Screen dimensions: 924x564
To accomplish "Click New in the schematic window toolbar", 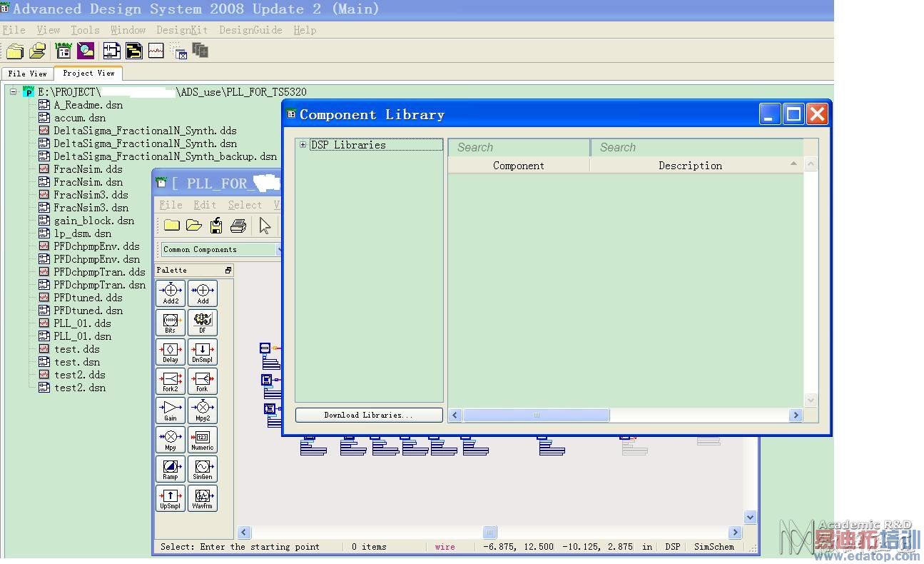I will (x=171, y=226).
